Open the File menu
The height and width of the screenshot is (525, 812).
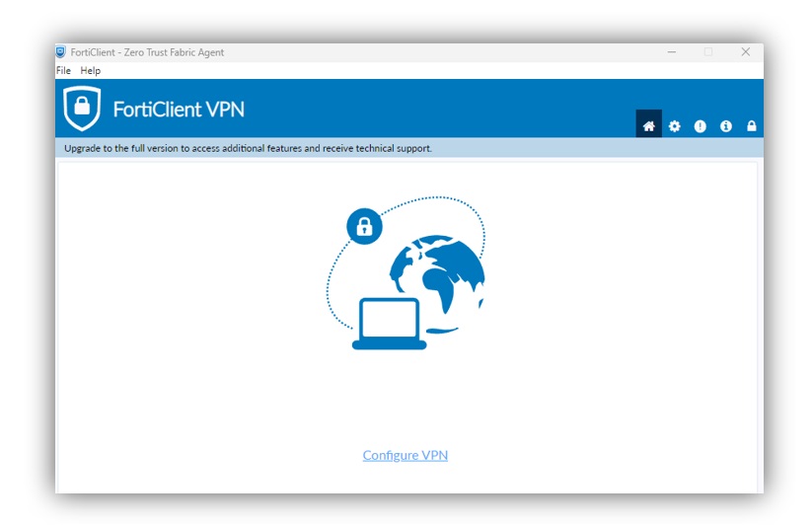[63, 70]
